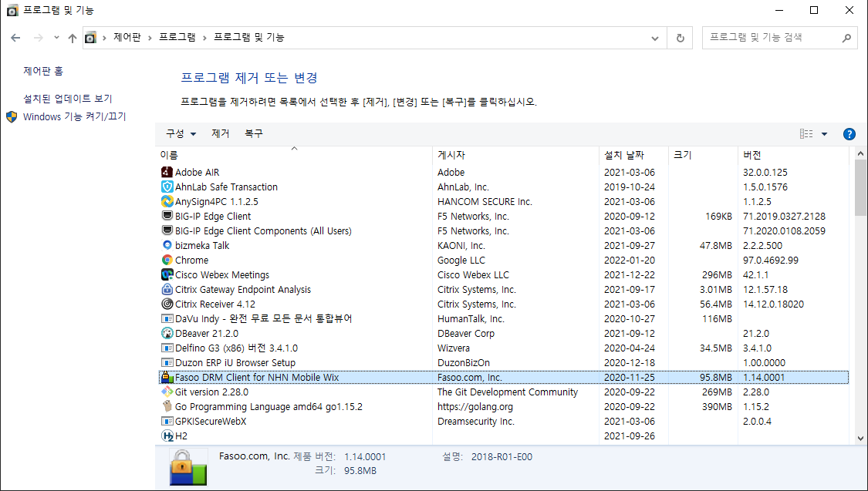Open the help question mark icon
The width and height of the screenshot is (868, 491).
coord(849,134)
